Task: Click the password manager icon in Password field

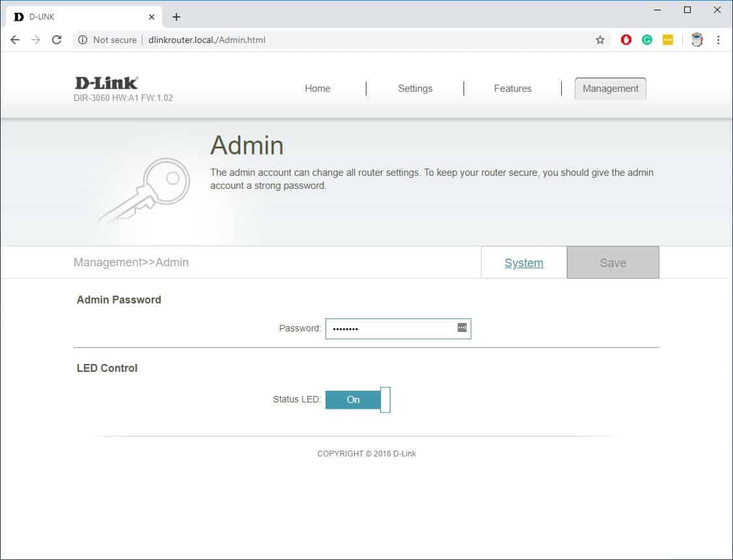Action: coord(462,328)
